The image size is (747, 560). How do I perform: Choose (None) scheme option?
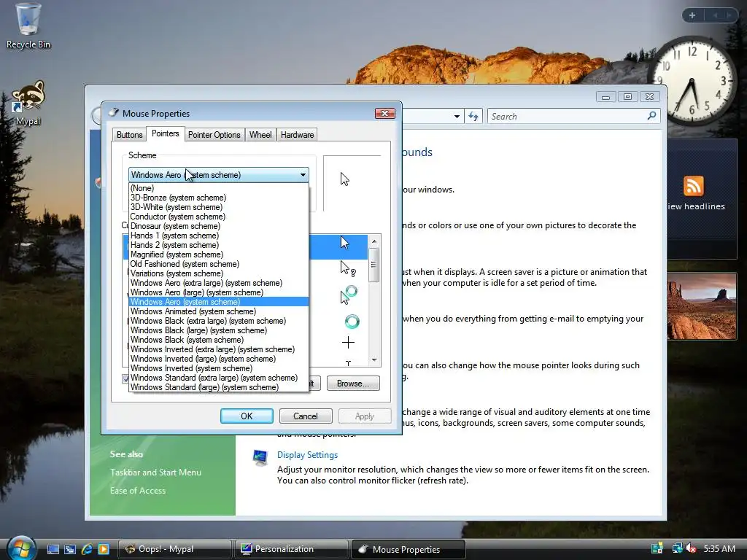(x=219, y=188)
